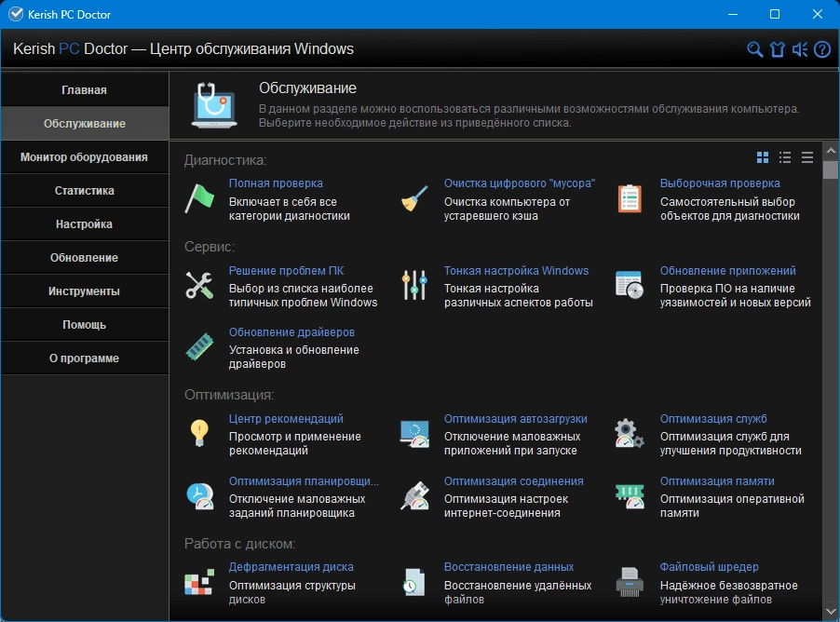The width and height of the screenshot is (840, 622).
Task: Open the search magnifier icon in header
Action: pos(755,49)
